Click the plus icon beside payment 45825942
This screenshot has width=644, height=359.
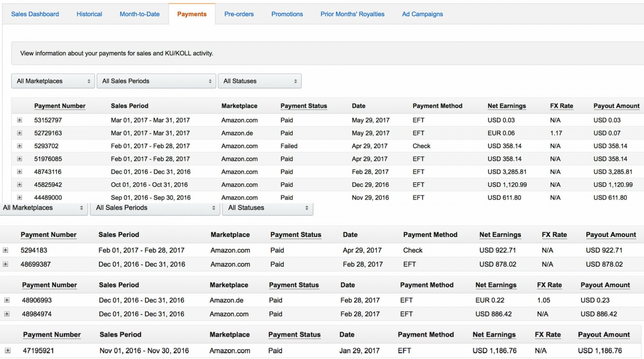[x=19, y=185]
